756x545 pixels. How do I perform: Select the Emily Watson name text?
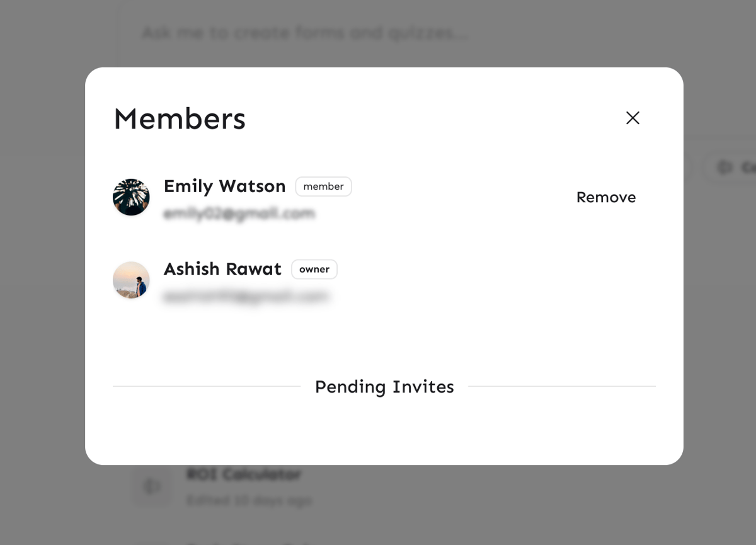click(x=224, y=186)
